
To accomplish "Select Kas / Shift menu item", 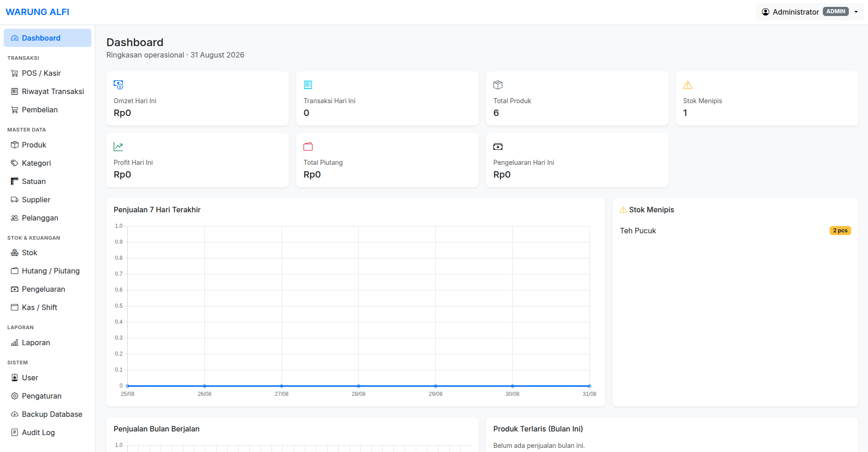I will (x=47, y=307).
